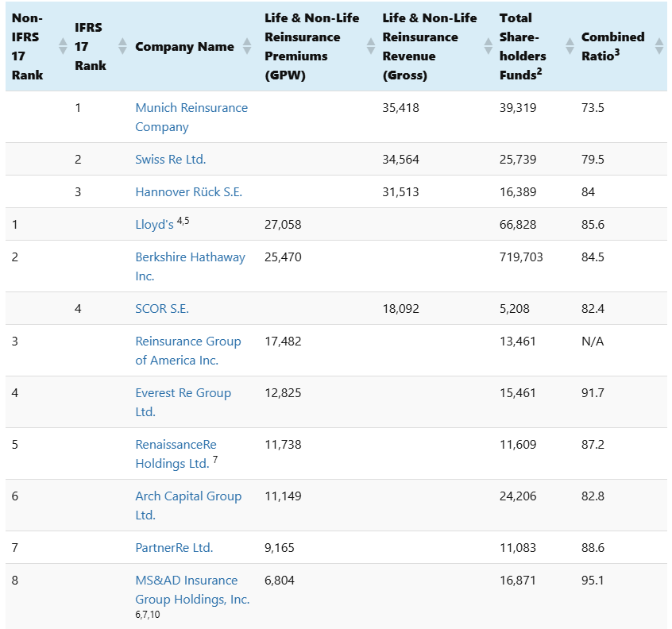
Task: Select the 13,461 shareholders funds value
Action: point(518,342)
